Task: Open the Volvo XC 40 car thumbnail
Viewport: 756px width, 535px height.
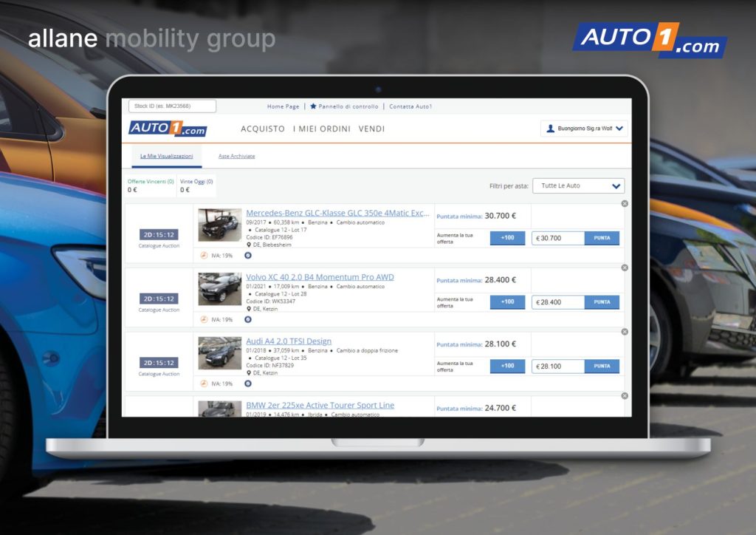Action: (x=220, y=289)
